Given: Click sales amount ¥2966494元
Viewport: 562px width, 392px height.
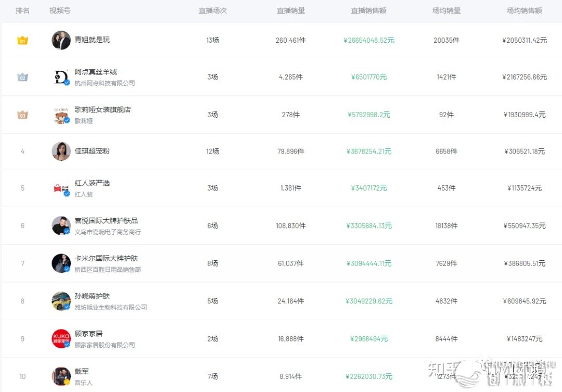Looking at the screenshot, I should (369, 339).
